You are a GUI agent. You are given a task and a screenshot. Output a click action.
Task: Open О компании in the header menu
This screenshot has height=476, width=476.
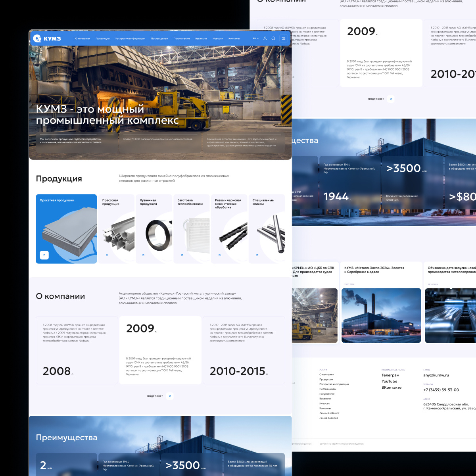point(83,38)
